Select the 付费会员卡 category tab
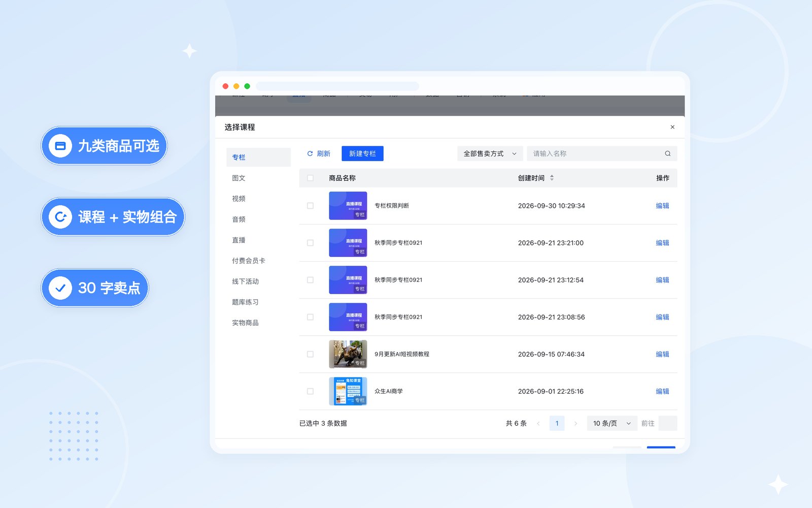The height and width of the screenshot is (508, 812). coord(258,261)
